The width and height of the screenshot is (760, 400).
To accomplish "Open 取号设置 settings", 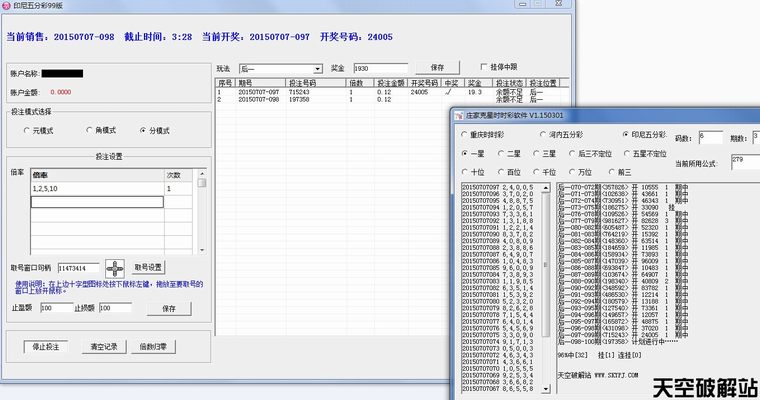I will pyautogui.click(x=148, y=267).
